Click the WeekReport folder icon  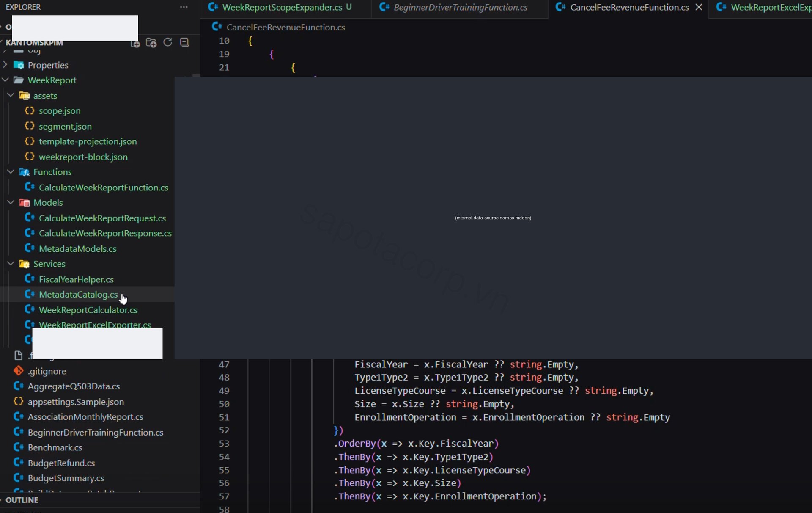(x=19, y=80)
